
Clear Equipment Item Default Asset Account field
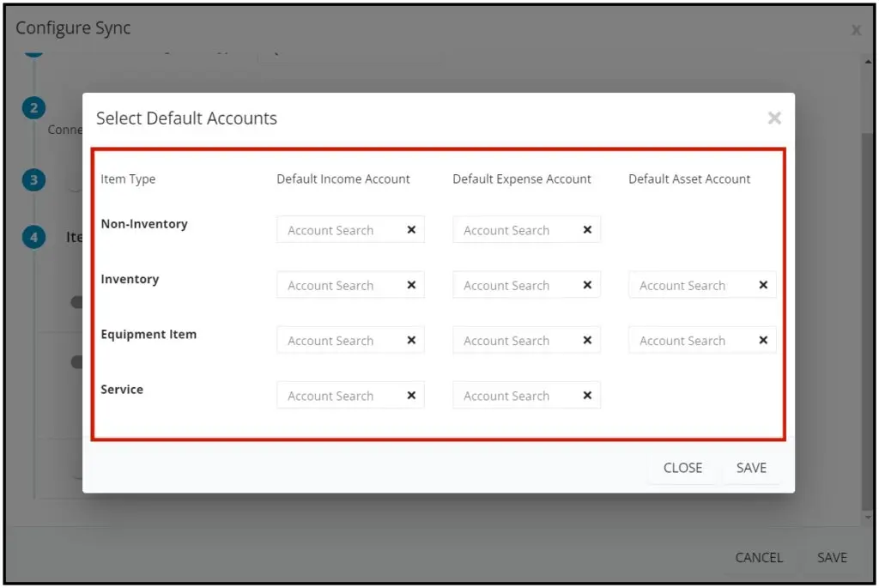[x=763, y=340]
